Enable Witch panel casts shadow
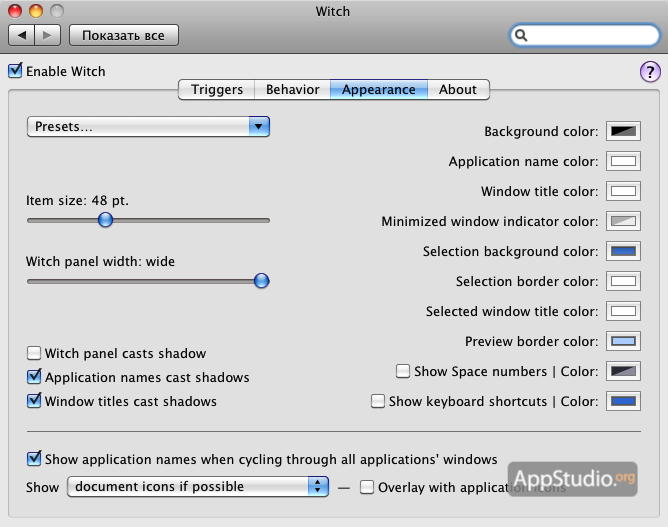 (34, 353)
